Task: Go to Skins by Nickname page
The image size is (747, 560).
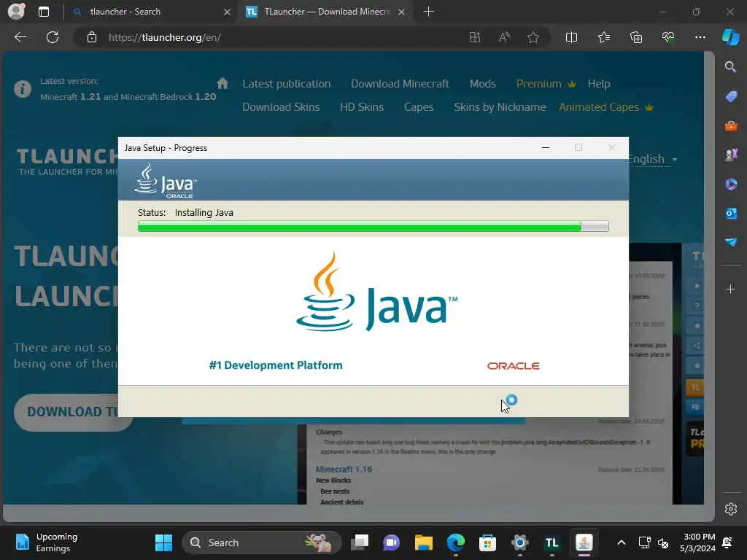Action: [500, 107]
